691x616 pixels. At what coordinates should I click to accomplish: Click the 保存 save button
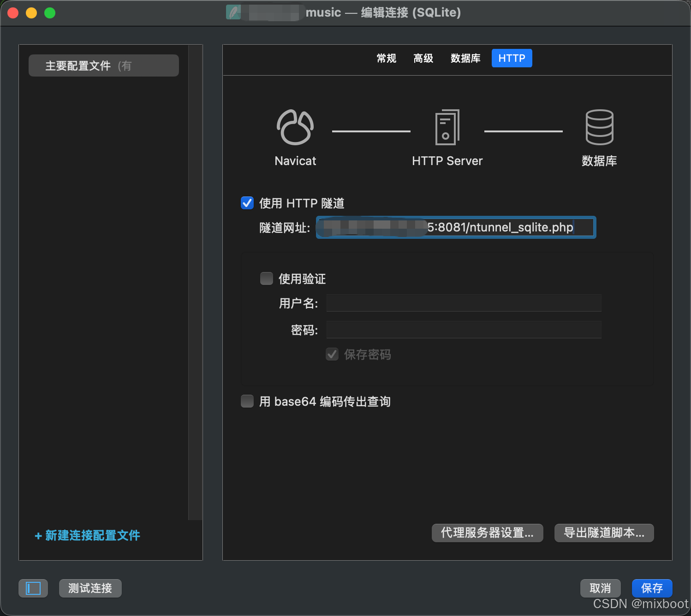tap(652, 588)
